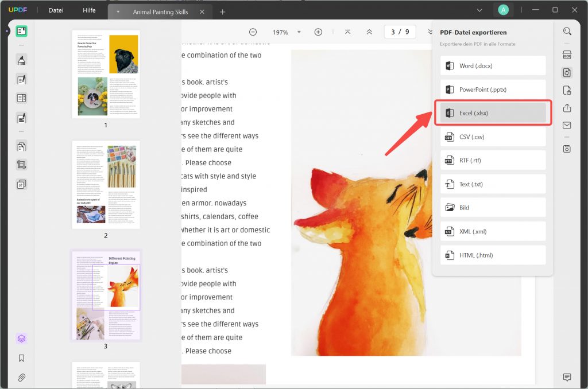Switch to the Animal Painting Skills tab
This screenshot has width=588, height=389.
[x=161, y=12]
